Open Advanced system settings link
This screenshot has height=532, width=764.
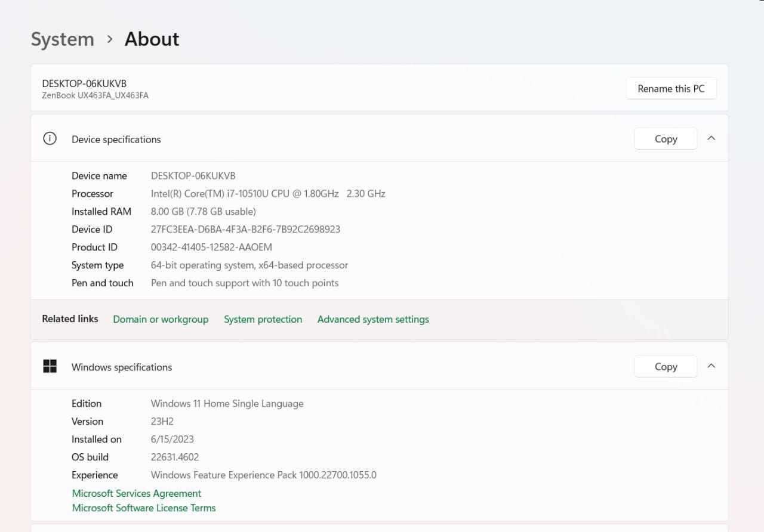373,319
